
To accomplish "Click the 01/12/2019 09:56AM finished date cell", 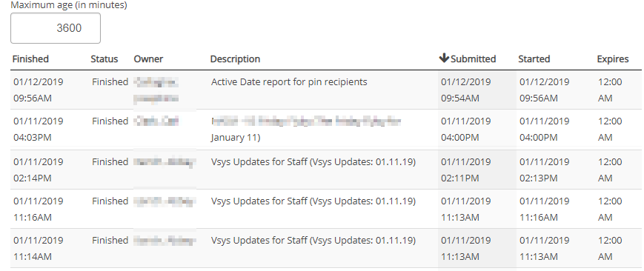I will point(39,90).
